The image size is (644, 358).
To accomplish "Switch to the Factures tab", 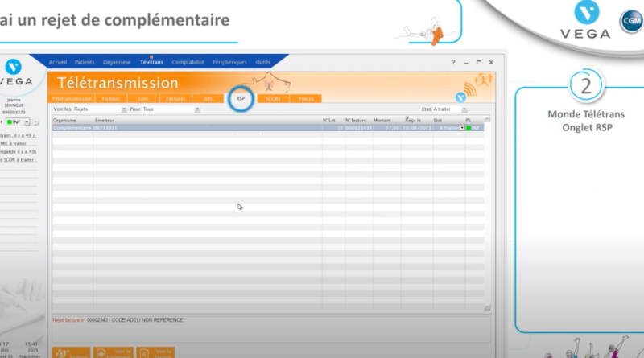I will click(x=175, y=99).
